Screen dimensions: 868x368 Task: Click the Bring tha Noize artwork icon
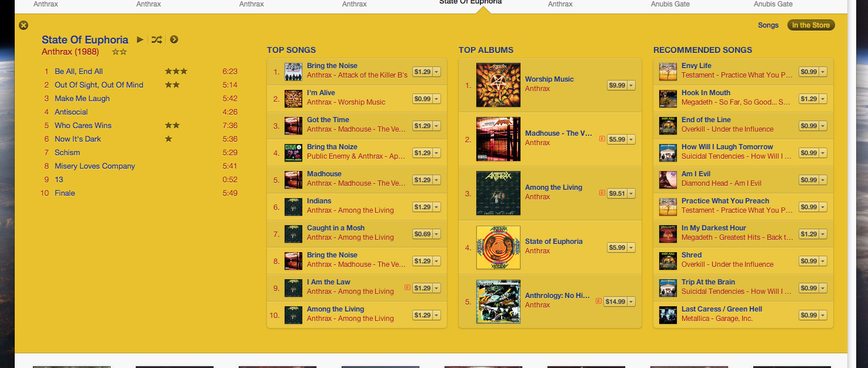pos(293,152)
